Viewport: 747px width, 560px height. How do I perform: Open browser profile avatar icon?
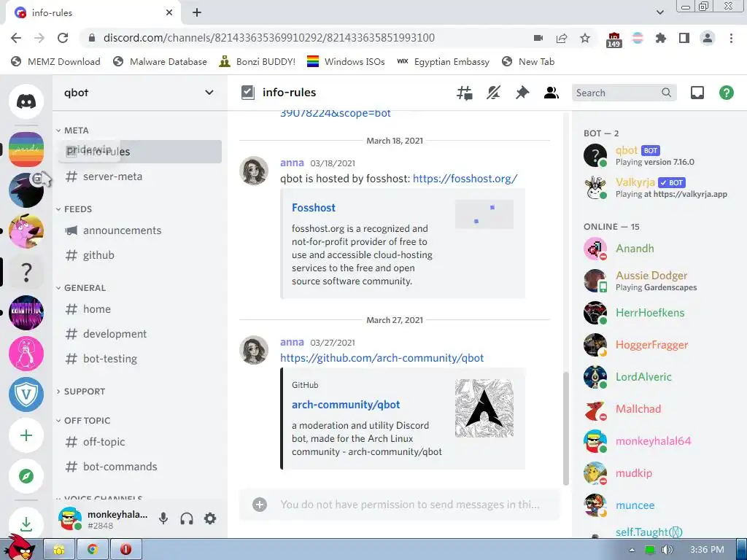pos(708,38)
